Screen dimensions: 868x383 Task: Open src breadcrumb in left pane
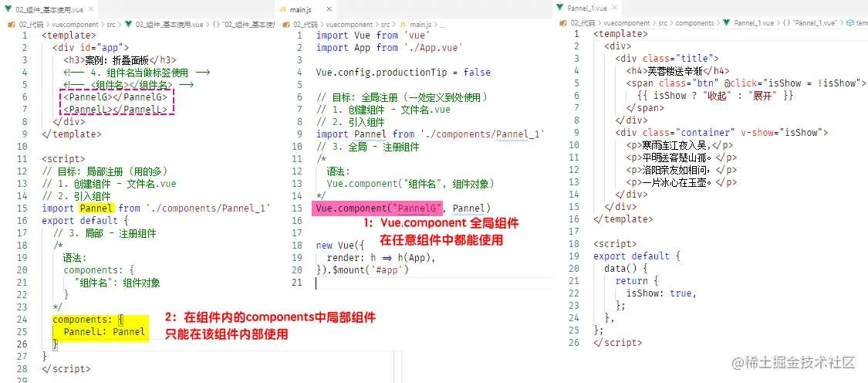[x=110, y=25]
